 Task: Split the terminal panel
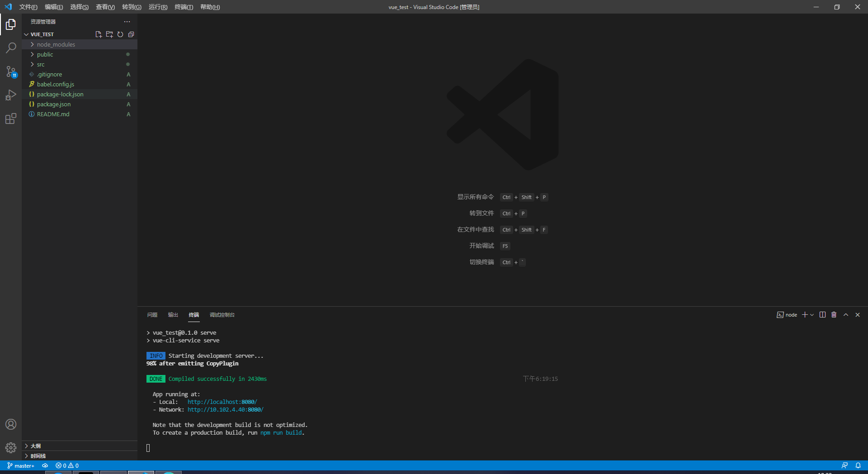point(822,315)
